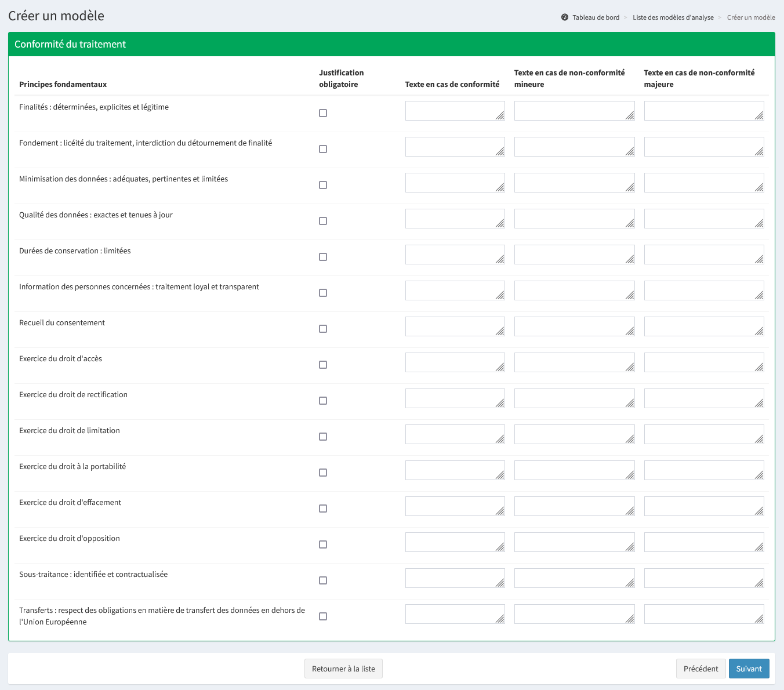Viewport: 784px width, 690px height.
Task: Check justification box for Exercice du droit d'effacement
Action: (x=323, y=509)
